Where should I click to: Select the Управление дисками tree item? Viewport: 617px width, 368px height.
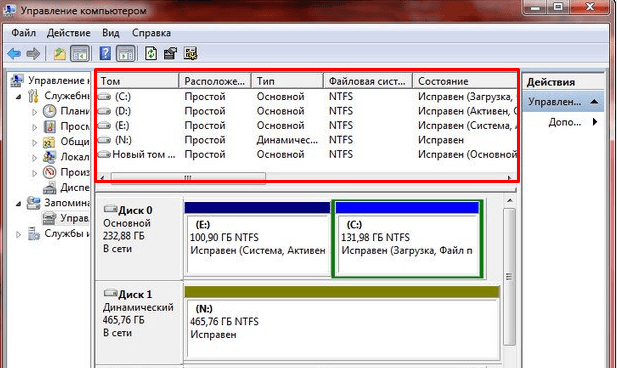tap(66, 218)
